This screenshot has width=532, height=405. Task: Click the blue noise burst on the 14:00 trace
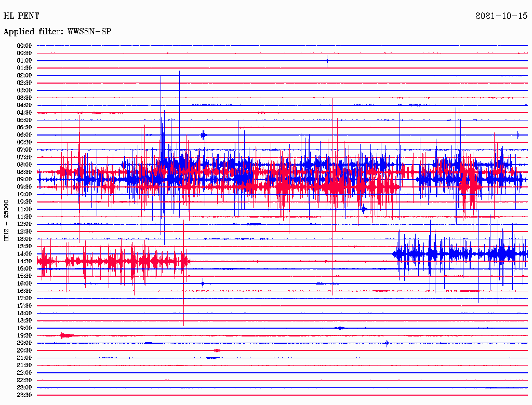[457, 254]
